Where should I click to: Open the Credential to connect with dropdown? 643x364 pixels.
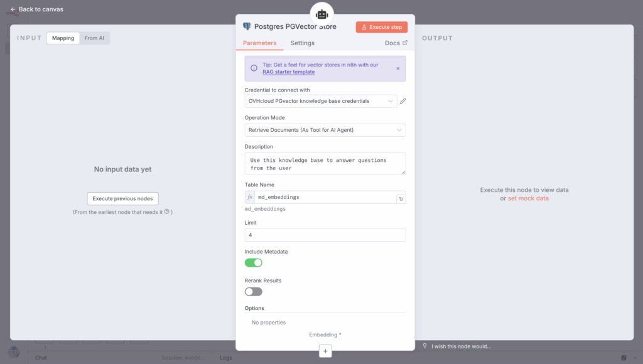click(320, 101)
